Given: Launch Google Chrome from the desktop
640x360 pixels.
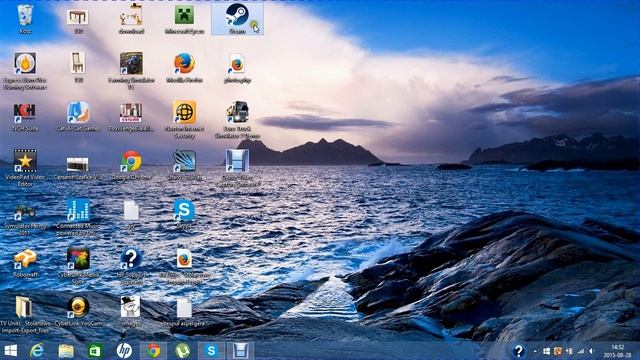Looking at the screenshot, I should [x=131, y=161].
